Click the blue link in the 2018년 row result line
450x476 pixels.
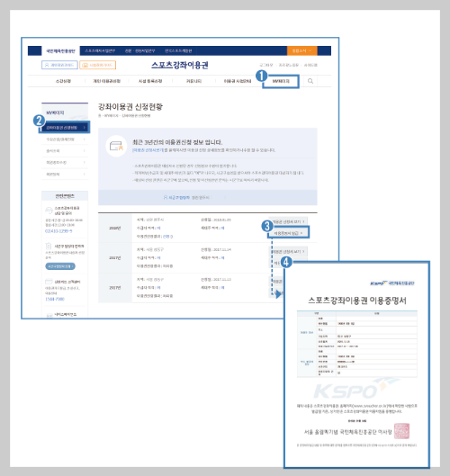coord(167,236)
